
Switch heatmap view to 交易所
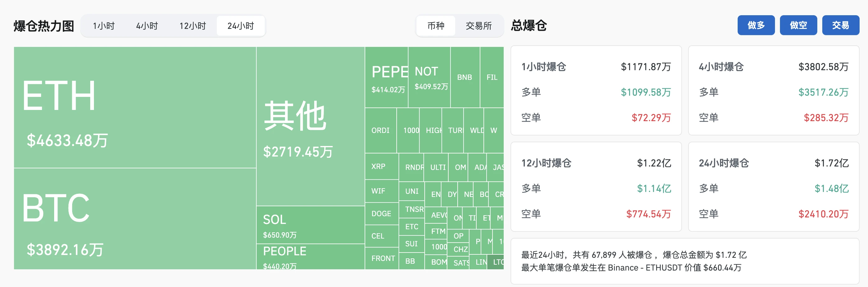[479, 25]
